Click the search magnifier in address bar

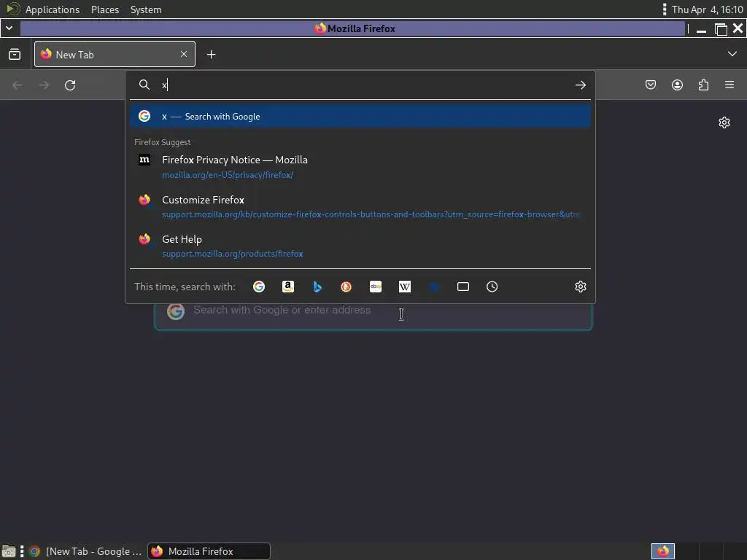pos(144,85)
